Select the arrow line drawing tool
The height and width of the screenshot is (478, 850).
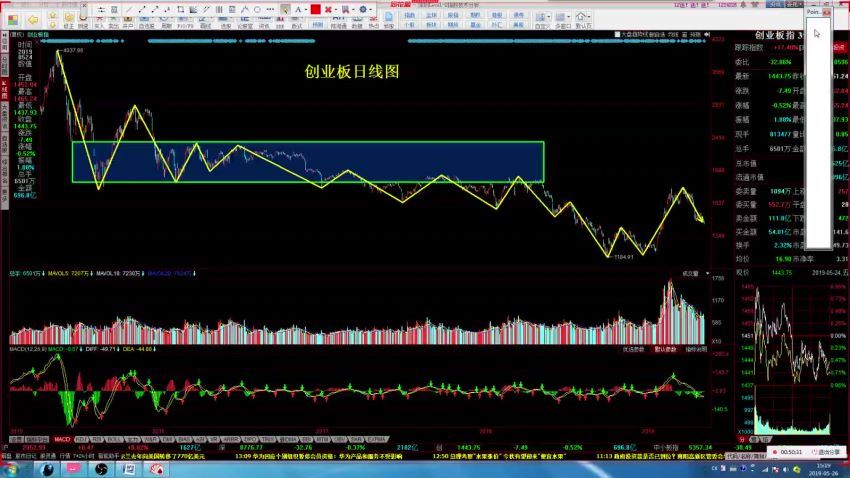[x=155, y=9]
